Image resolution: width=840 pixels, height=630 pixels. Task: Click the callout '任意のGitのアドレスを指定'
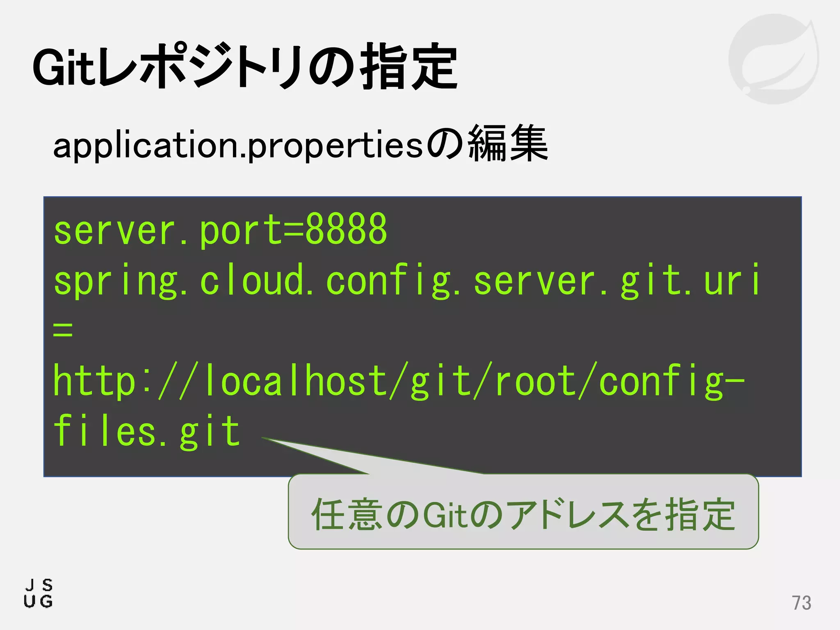523,512
